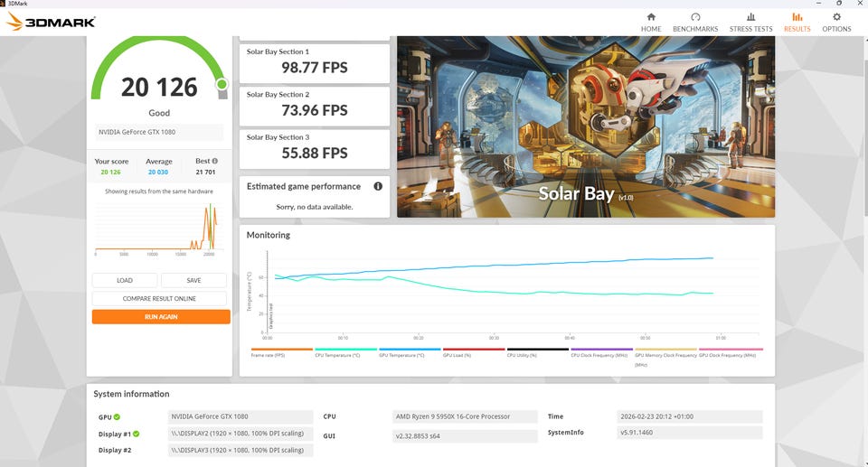Click the Load button

125,281
